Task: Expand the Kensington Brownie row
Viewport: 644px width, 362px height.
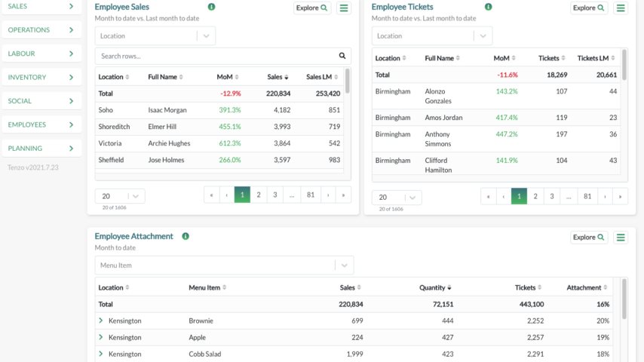Action: (x=101, y=321)
